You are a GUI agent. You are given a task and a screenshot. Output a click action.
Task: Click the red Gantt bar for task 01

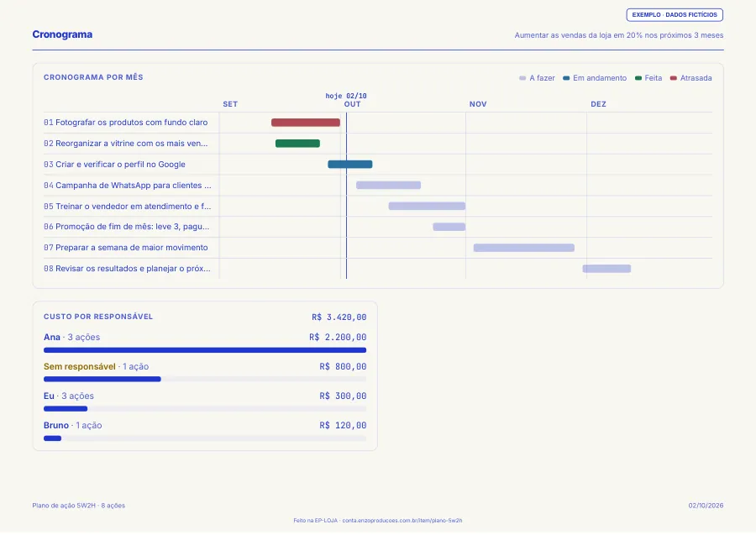(306, 123)
